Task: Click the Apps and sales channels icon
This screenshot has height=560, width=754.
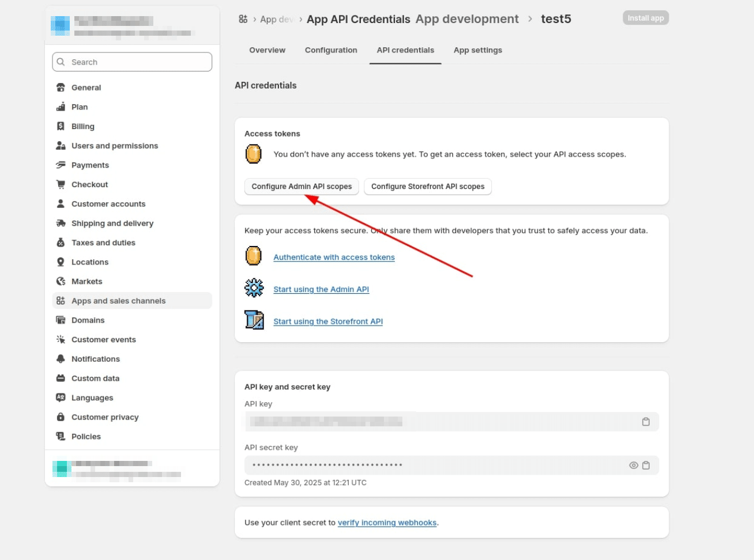Action: coord(61,301)
